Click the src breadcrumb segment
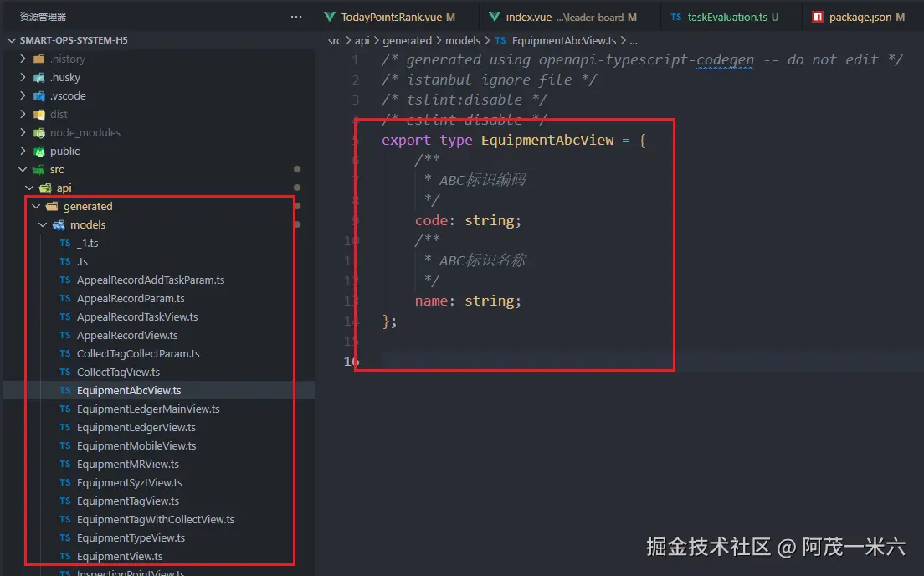This screenshot has width=924, height=576. coord(335,41)
